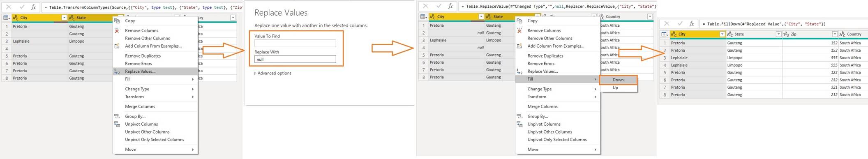Open Transform submenu in the Fill-highlighted context menu
The height and width of the screenshot is (159, 868).
[x=558, y=97]
